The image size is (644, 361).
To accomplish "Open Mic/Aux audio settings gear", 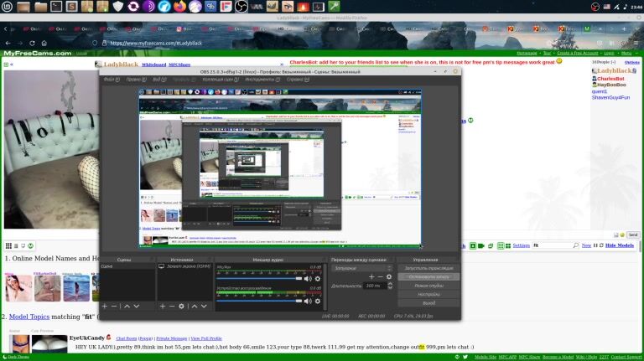I will point(318,278).
